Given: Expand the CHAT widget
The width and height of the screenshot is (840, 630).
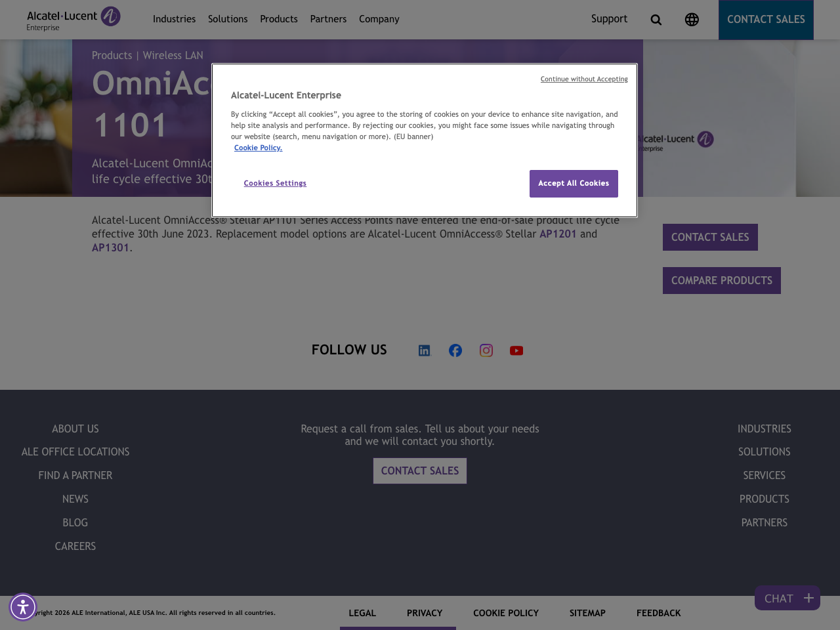Looking at the screenshot, I should 786,597.
